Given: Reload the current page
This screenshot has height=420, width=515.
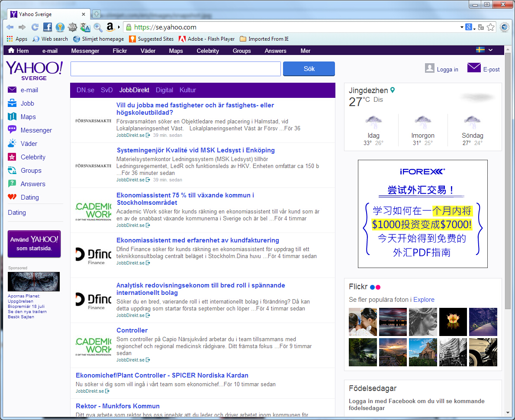Looking at the screenshot, I should (35, 27).
